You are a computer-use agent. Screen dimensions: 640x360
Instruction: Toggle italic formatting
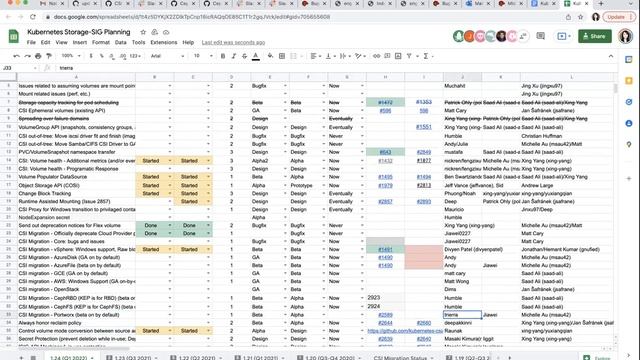tap(234, 56)
